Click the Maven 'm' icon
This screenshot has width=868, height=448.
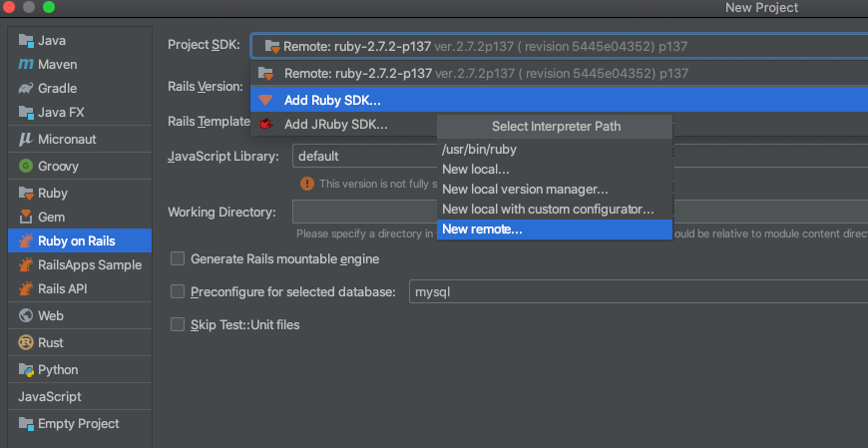click(x=26, y=64)
